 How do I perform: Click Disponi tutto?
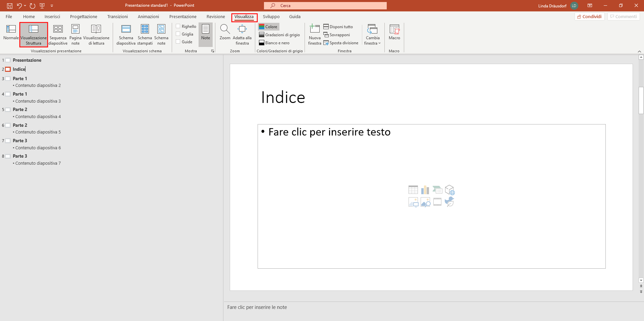pyautogui.click(x=338, y=26)
